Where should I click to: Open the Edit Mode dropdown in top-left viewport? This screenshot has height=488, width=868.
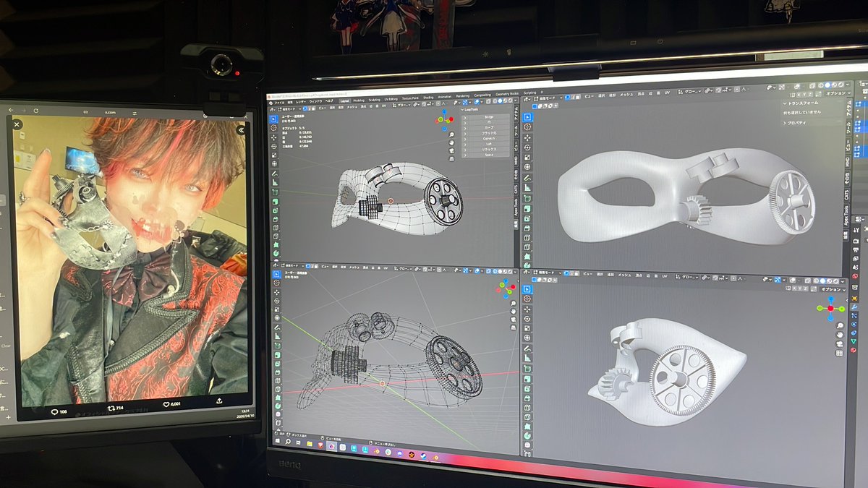[x=288, y=108]
